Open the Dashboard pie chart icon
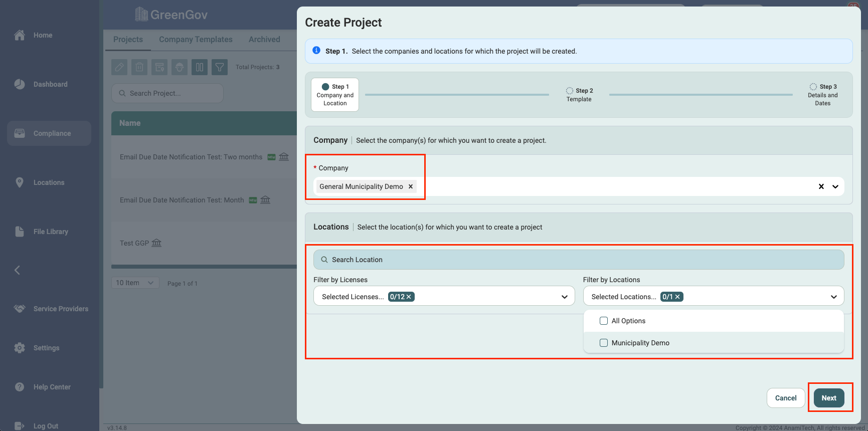Image resolution: width=868 pixels, height=431 pixels. pos(20,84)
